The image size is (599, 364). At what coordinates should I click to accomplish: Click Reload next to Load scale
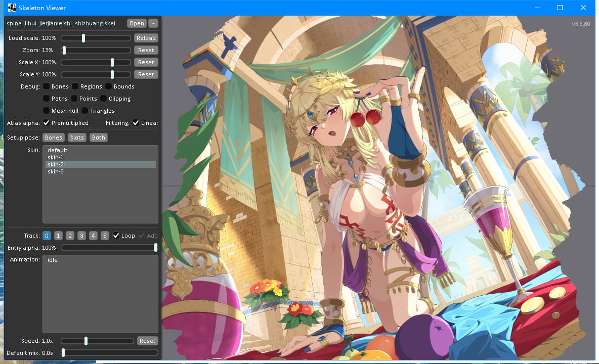point(146,38)
